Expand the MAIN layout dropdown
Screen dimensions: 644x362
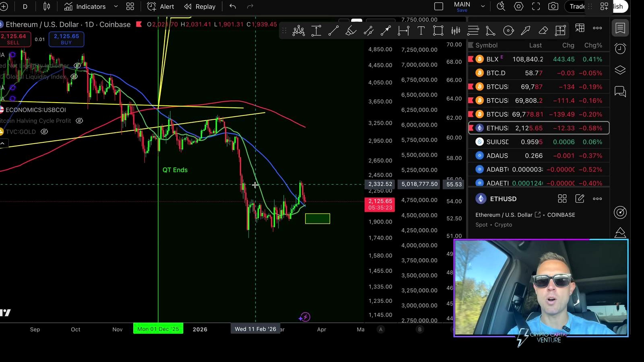tap(483, 6)
